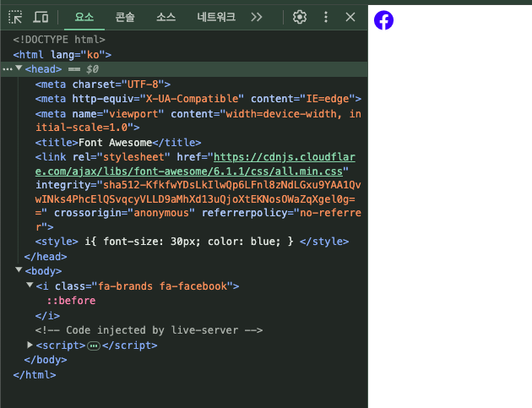Close the DevTools panel
Viewport: 532px width, 408px height.
350,17
